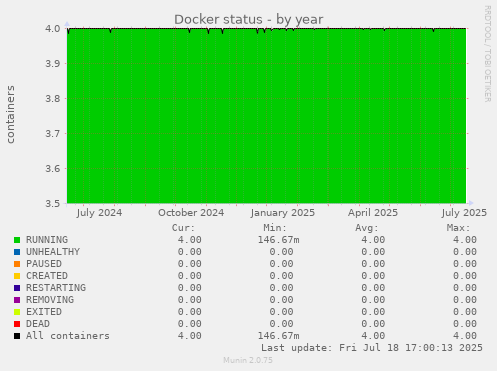The height and width of the screenshot is (371, 497).
Task: Click the 3.7 y-axis tick label
Action: coord(53,133)
